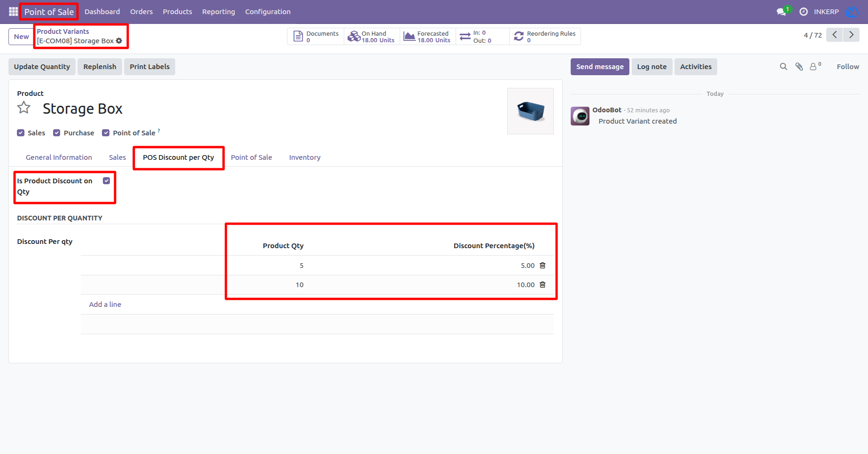Open Forecasted 18.00 Units
868x454 pixels.
(x=428, y=37)
